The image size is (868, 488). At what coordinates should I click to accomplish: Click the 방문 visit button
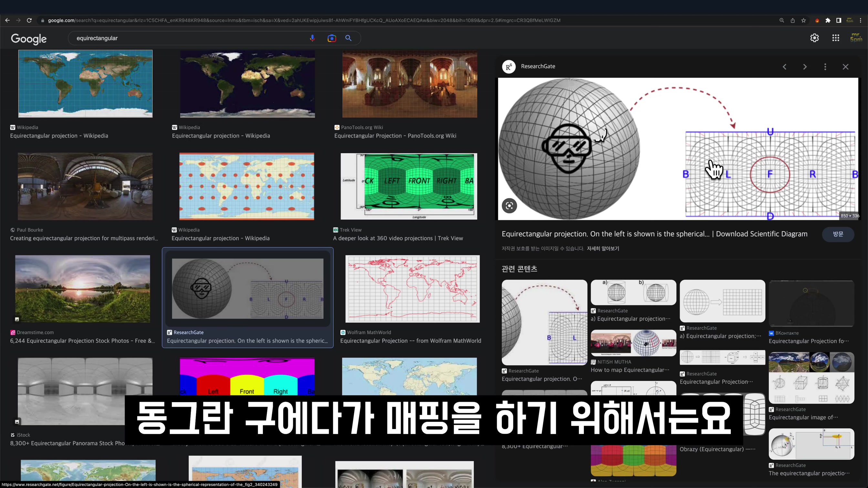[838, 234]
